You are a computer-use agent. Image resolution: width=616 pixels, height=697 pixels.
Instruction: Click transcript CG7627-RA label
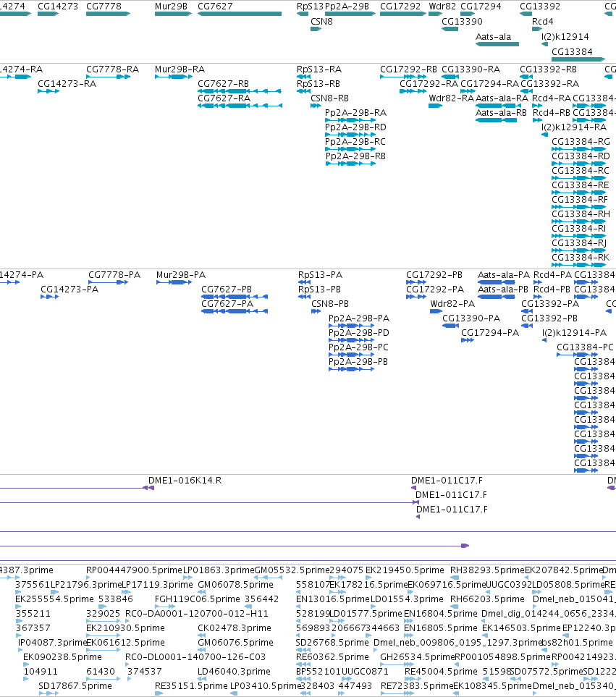pos(224,98)
